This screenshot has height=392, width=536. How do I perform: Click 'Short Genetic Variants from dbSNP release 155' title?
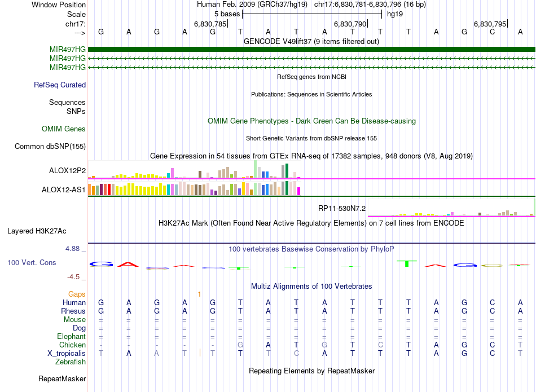coord(311,138)
